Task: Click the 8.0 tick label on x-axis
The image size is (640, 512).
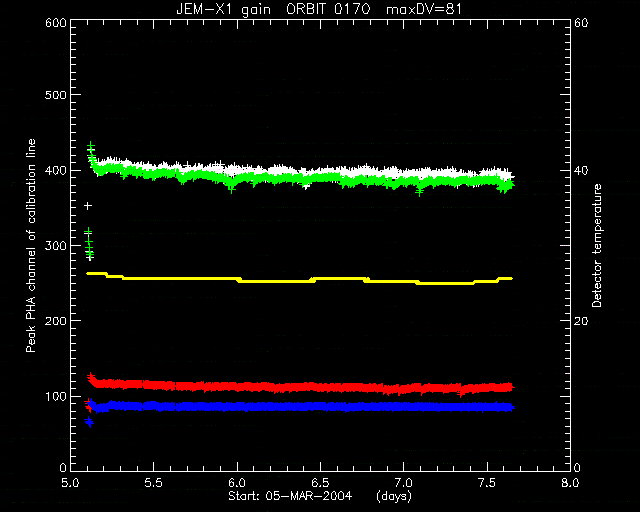Action: (x=570, y=483)
